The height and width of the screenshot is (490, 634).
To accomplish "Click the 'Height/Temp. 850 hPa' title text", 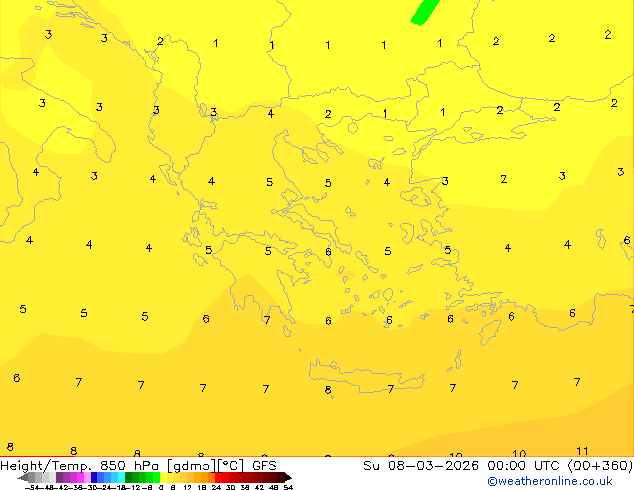I will click(79, 466).
